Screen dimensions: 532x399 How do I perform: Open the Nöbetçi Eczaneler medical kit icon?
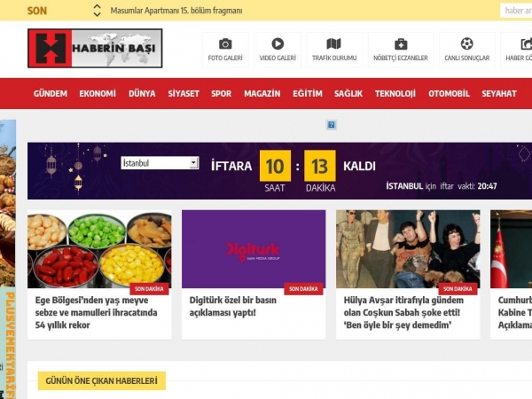401,44
